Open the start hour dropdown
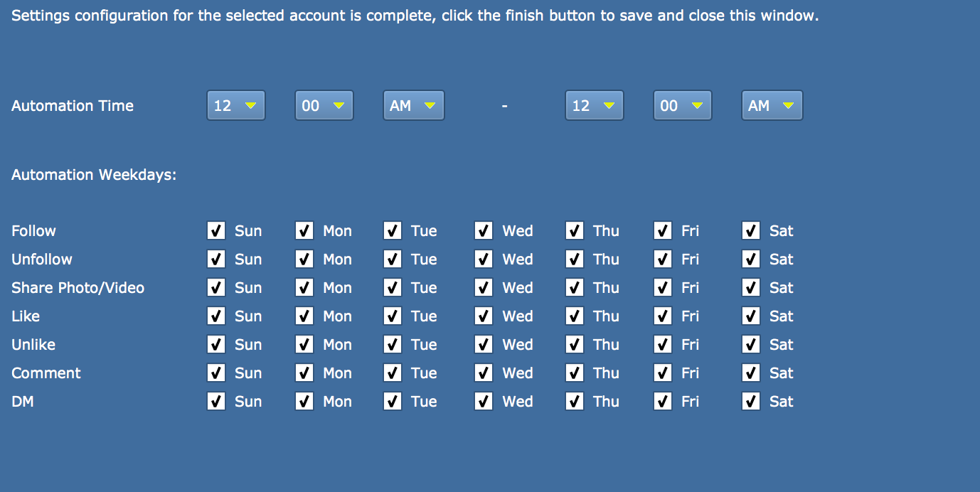Image resolution: width=980 pixels, height=492 pixels. pyautogui.click(x=236, y=105)
